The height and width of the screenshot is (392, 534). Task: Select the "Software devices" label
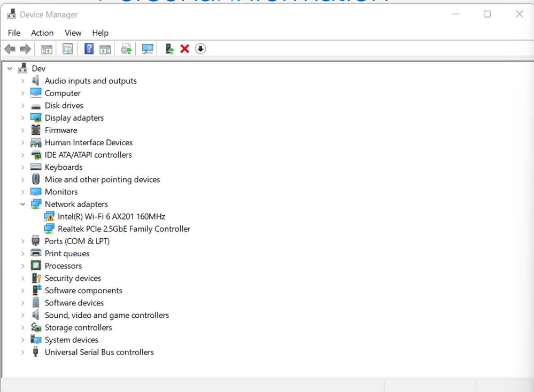pos(74,303)
